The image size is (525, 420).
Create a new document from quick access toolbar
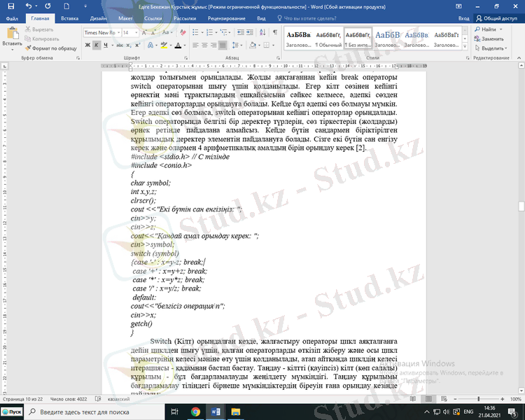coord(66,6)
